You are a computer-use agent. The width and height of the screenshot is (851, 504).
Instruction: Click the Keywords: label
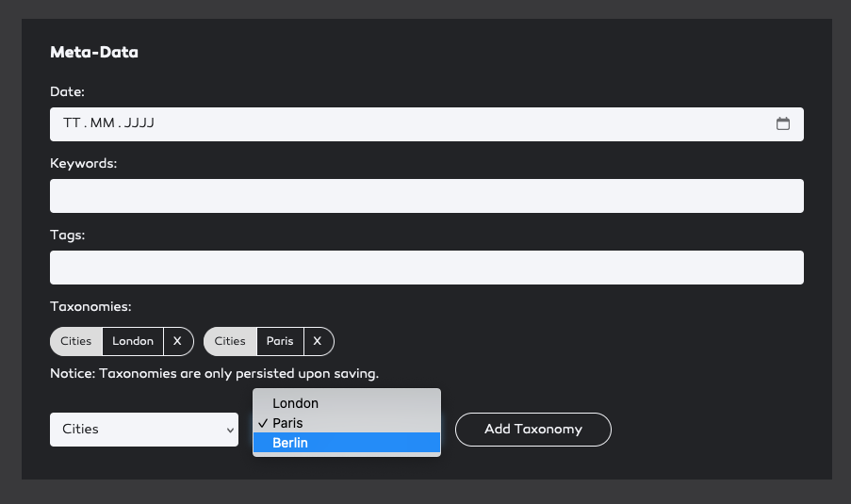point(84,163)
